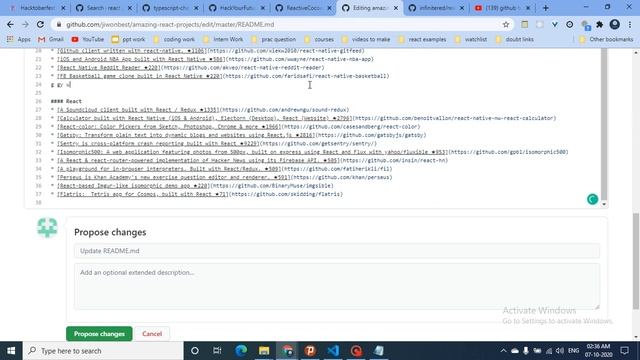Open videos to make bookmark folder
The width and height of the screenshot is (640, 360).
point(366,39)
